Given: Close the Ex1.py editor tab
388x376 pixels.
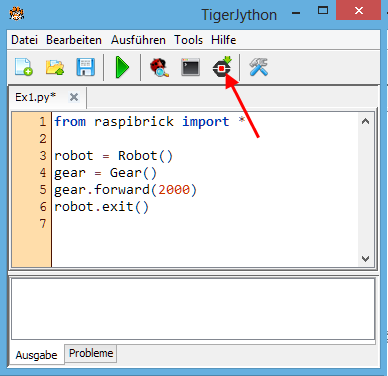Looking at the screenshot, I should point(74,97).
